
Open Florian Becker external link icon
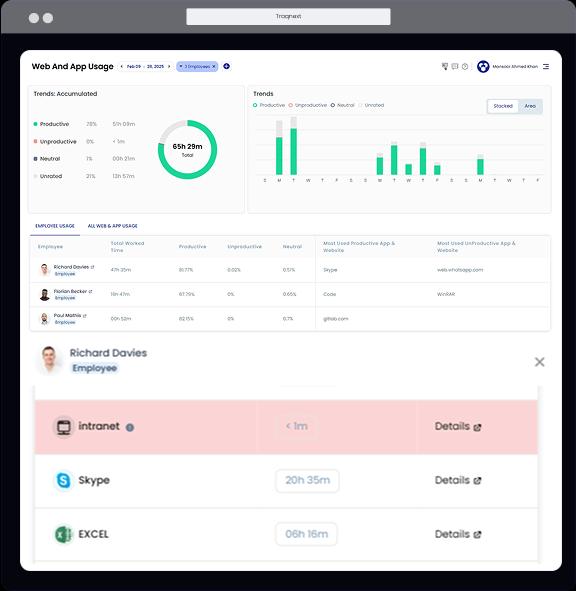click(90, 291)
